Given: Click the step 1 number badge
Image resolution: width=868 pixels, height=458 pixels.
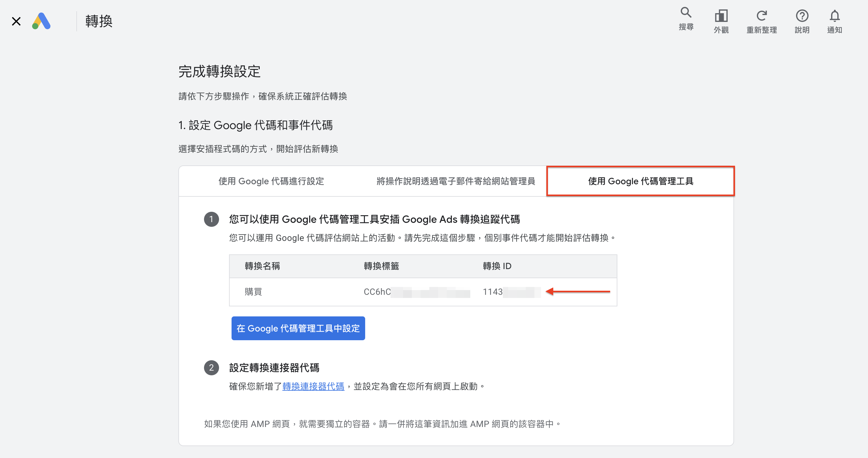Looking at the screenshot, I should [x=211, y=219].
